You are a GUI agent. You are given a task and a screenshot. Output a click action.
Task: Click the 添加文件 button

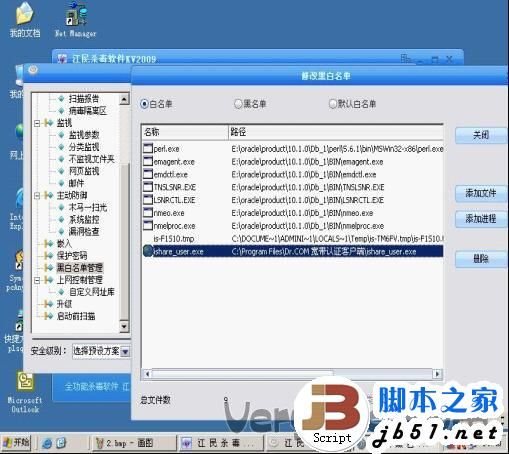(481, 193)
